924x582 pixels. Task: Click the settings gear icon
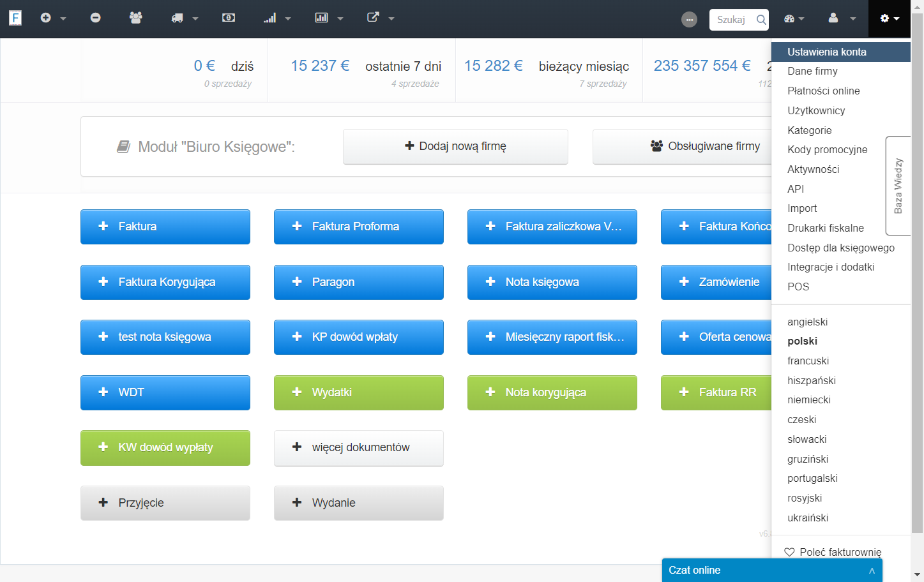[884, 19]
